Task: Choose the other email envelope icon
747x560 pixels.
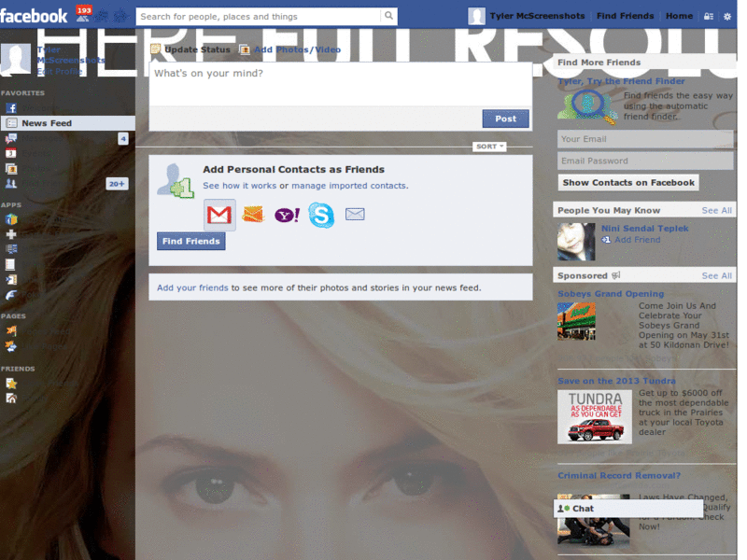Action: coord(355,215)
